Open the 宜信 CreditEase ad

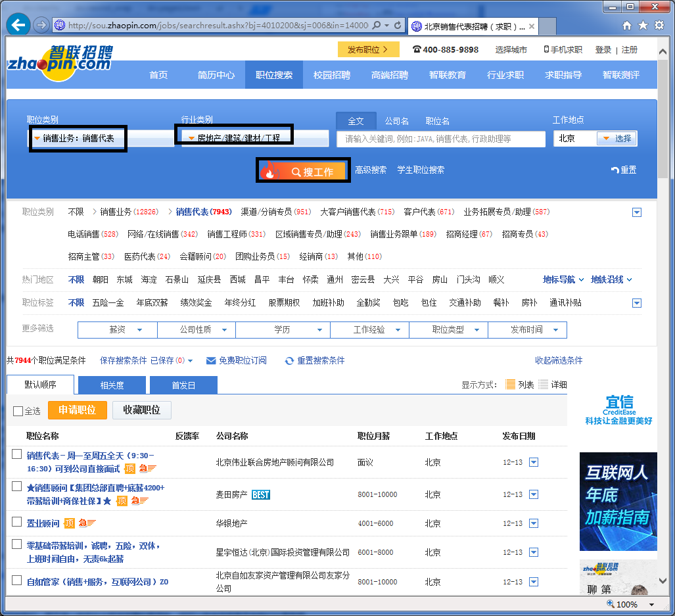click(618, 410)
